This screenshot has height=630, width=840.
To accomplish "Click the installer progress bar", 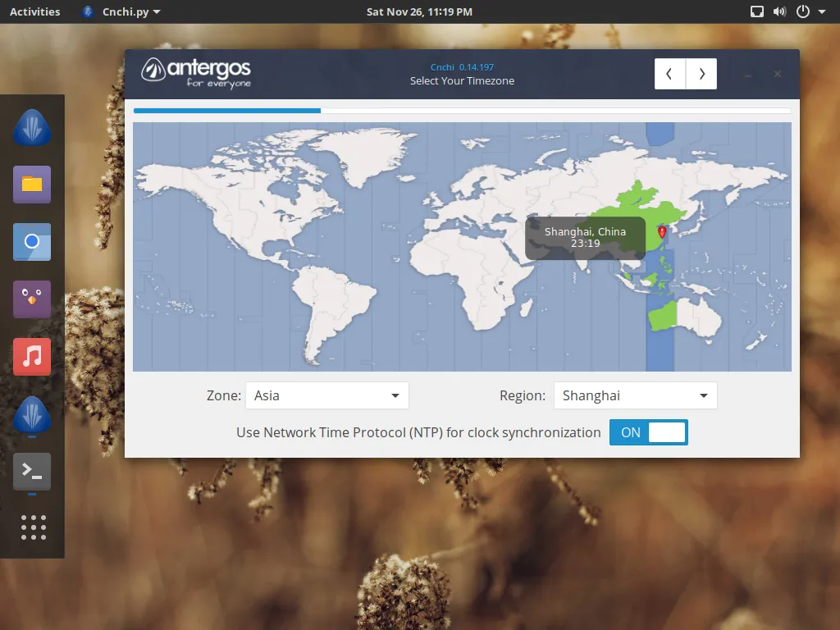I will 463,111.
